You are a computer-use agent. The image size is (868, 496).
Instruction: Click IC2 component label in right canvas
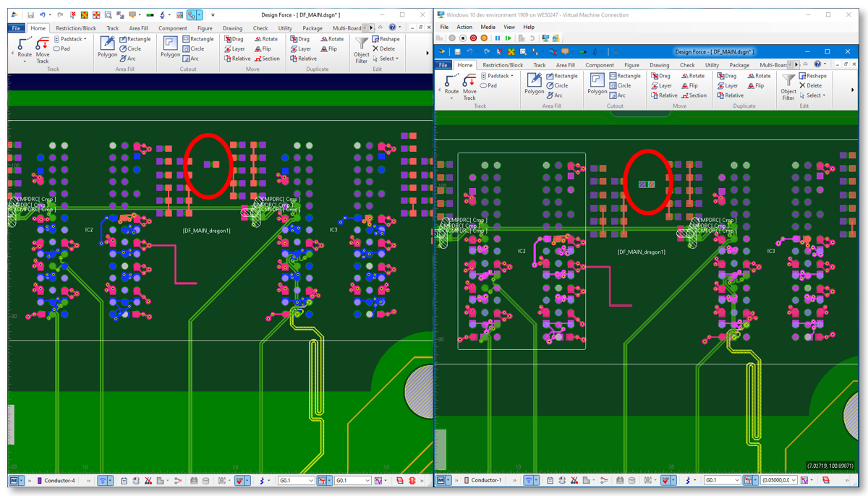[522, 251]
